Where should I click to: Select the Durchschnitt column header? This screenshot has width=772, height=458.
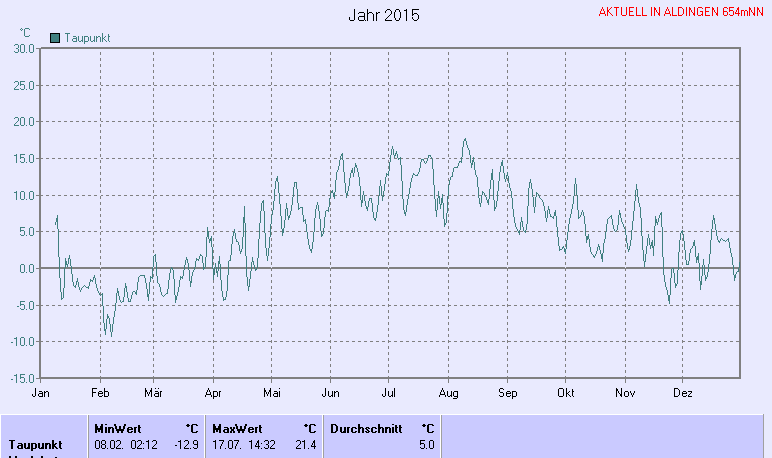[366, 428]
